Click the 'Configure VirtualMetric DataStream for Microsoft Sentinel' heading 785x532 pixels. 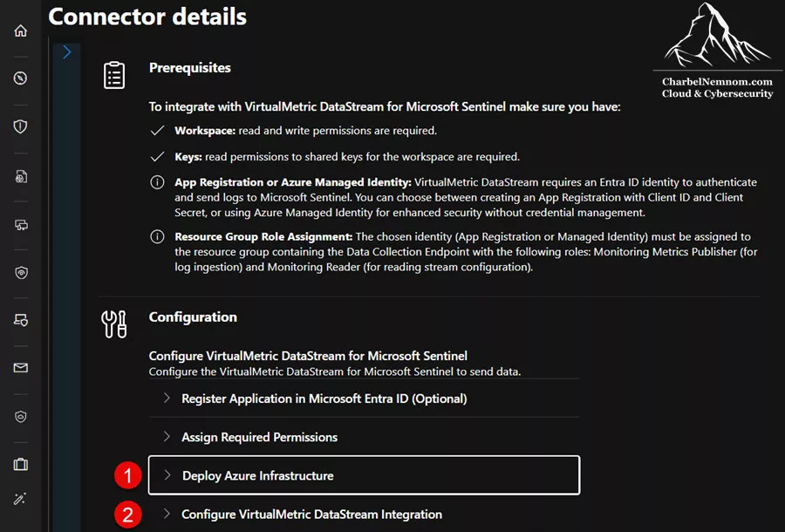click(308, 356)
